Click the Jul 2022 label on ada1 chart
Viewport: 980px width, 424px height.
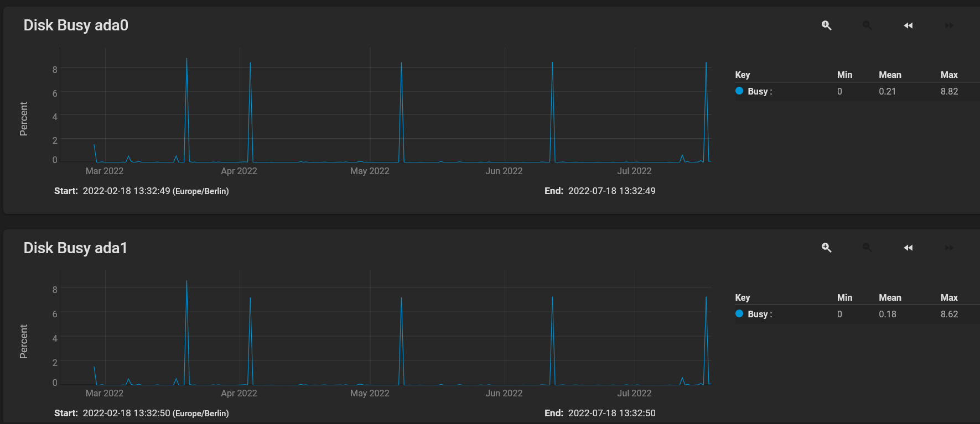point(634,393)
